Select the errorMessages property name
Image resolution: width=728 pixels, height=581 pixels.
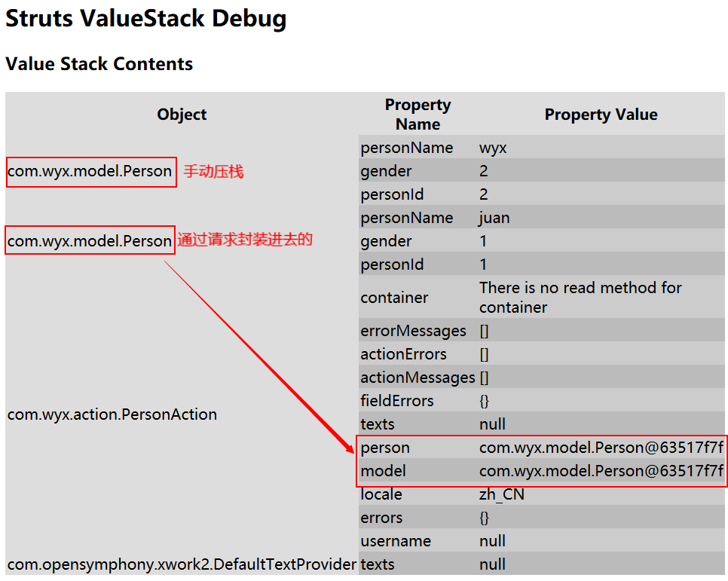(x=413, y=331)
